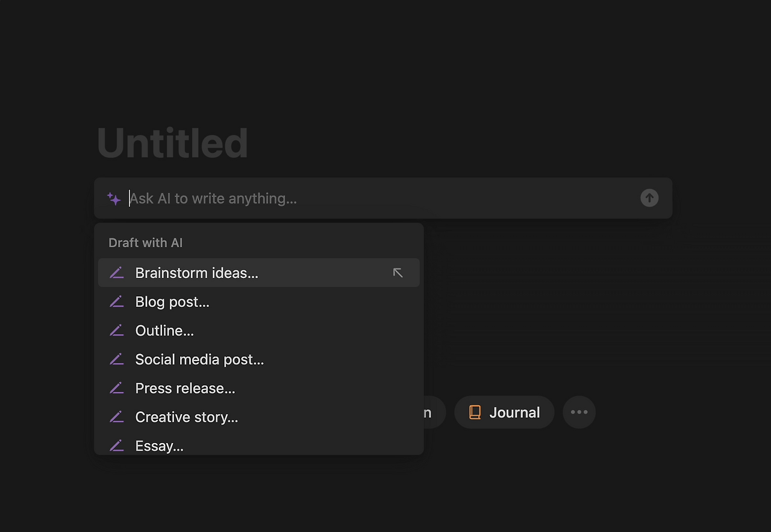The height and width of the screenshot is (532, 771).
Task: Select Brainstorm ideas from Draft with AI
Action: 196,273
